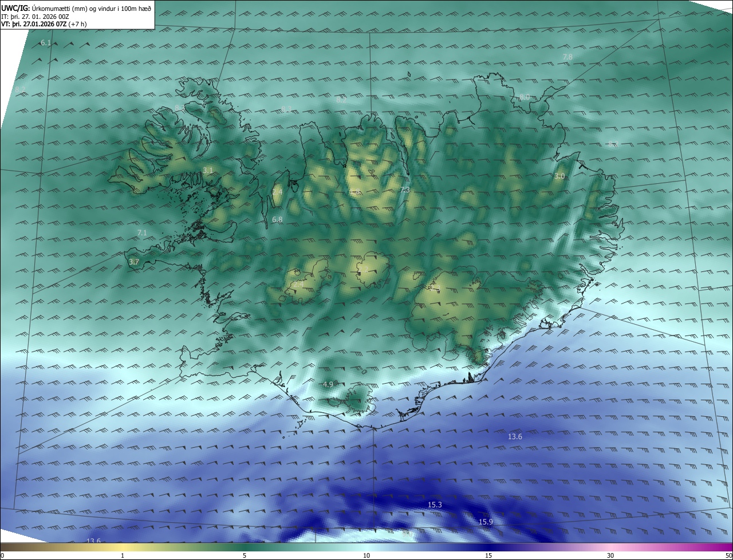Click the 7.8 value label on map
The width and height of the screenshot is (733, 560).
coord(568,57)
